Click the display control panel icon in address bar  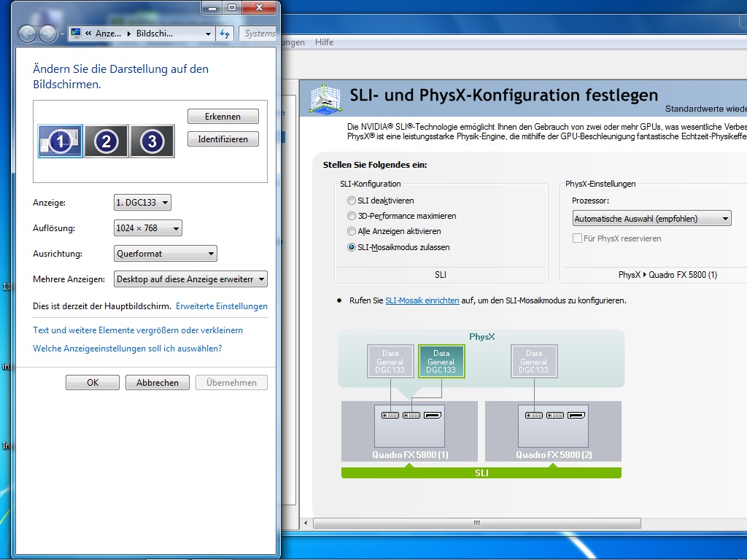(x=76, y=34)
